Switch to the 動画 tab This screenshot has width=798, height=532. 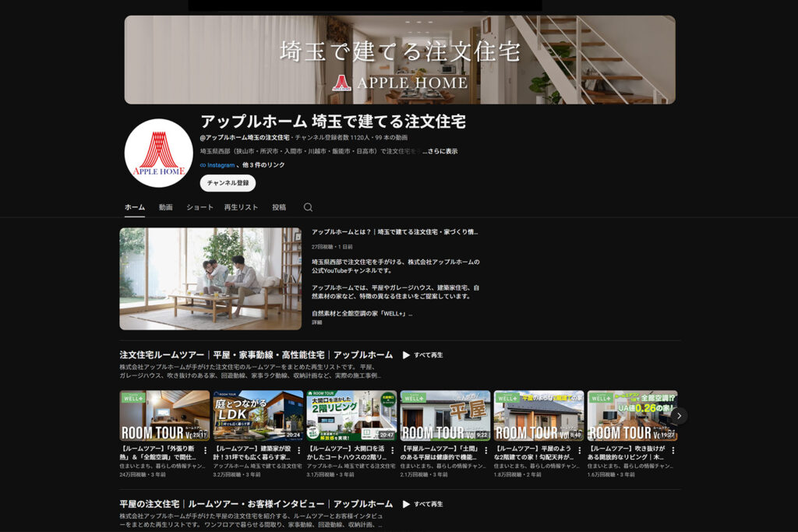coord(165,207)
